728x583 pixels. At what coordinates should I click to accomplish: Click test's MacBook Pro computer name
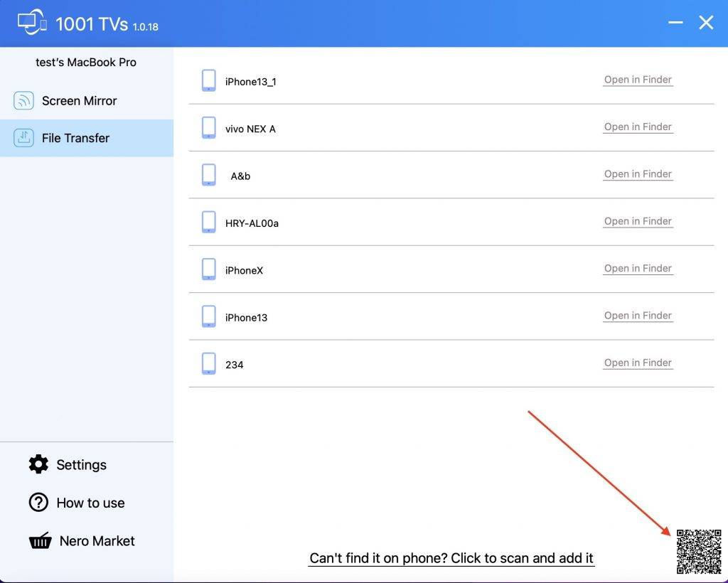pos(86,62)
